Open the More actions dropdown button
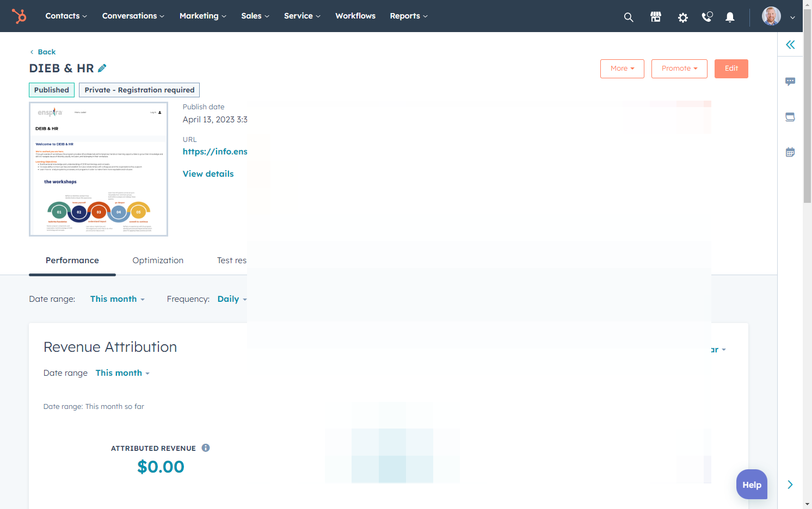This screenshot has height=509, width=812. (622, 69)
